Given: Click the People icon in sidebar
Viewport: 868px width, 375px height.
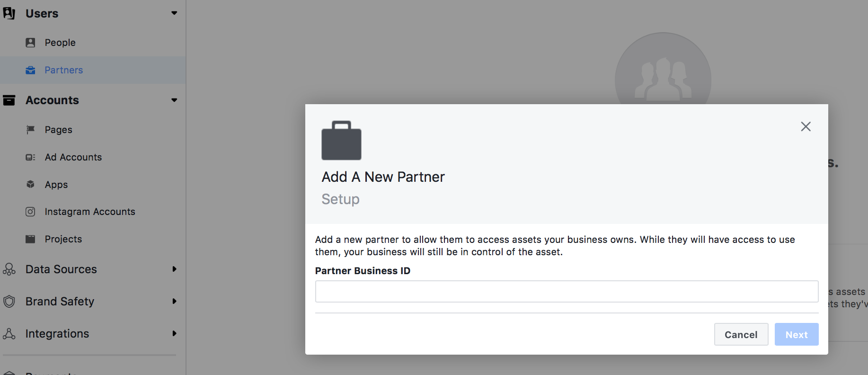Looking at the screenshot, I should click(x=30, y=43).
